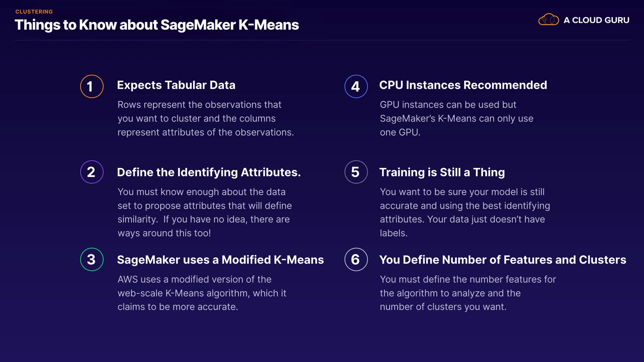Click the paragraph about data without labels
Viewport: 644px width, 362px height.
coord(465,212)
